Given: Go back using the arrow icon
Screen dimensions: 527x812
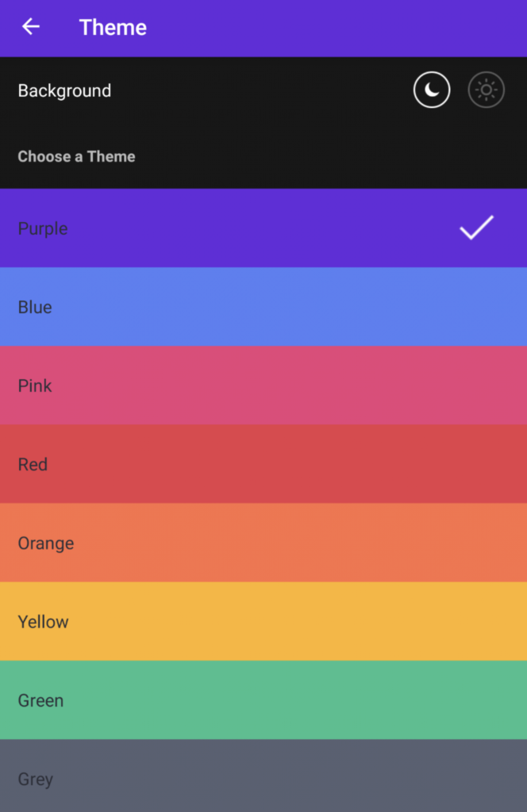Looking at the screenshot, I should coord(31,26).
